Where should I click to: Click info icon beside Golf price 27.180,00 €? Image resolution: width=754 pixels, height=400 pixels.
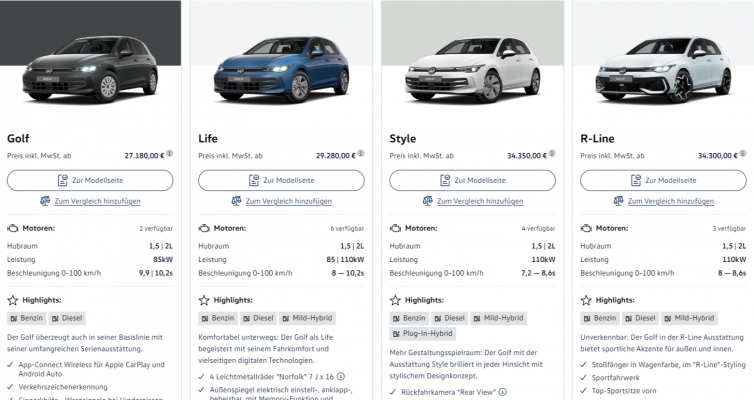(169, 154)
